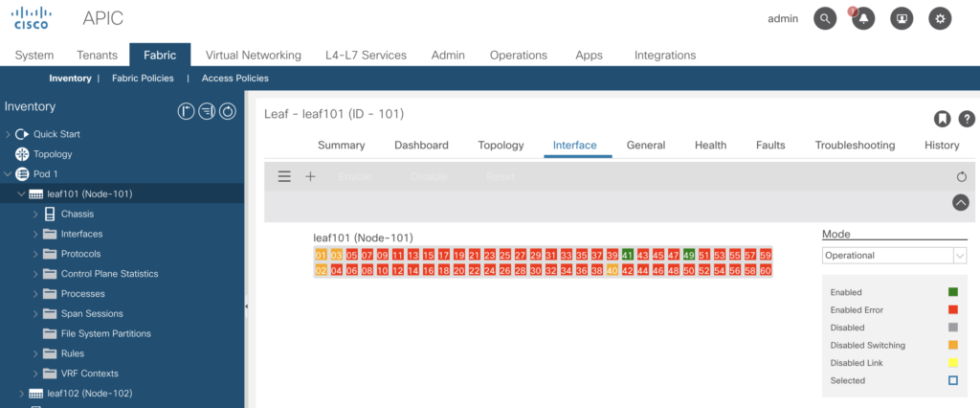Select orange port 03

click(x=336, y=255)
